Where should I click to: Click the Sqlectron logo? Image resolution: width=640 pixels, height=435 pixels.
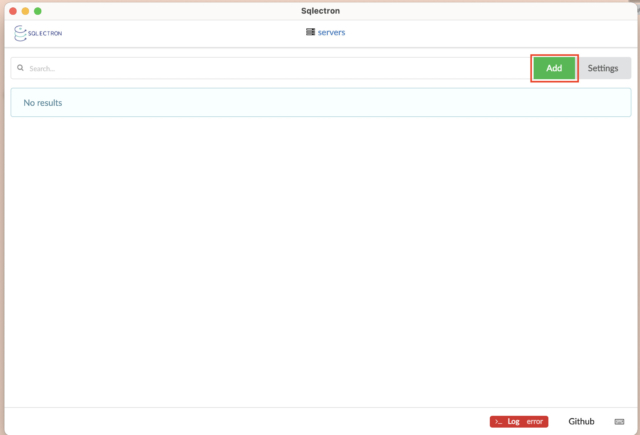(x=38, y=33)
